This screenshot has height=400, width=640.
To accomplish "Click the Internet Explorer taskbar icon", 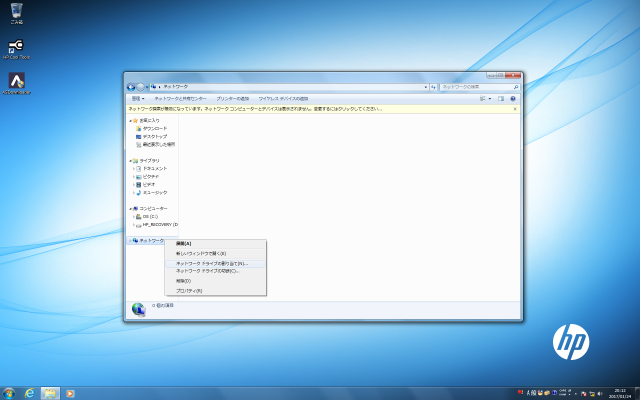I will 31,391.
